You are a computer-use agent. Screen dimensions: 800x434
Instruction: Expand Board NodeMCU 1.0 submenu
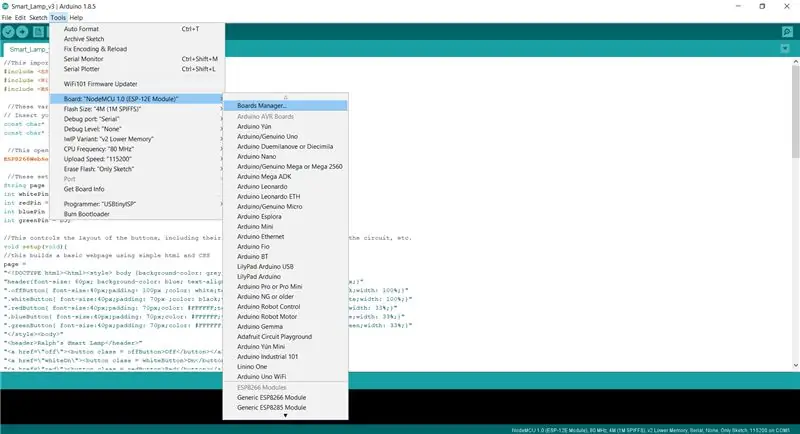(x=137, y=99)
